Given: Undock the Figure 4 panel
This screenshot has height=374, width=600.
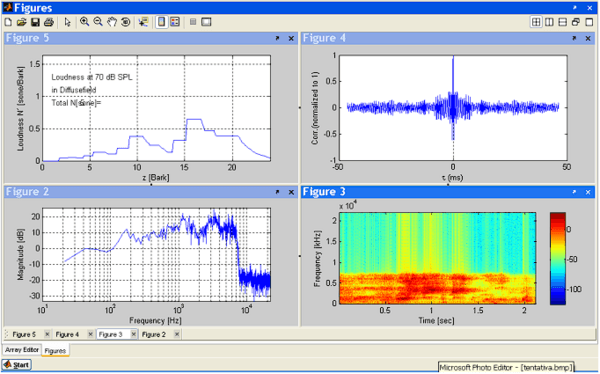Looking at the screenshot, I should 574,38.
